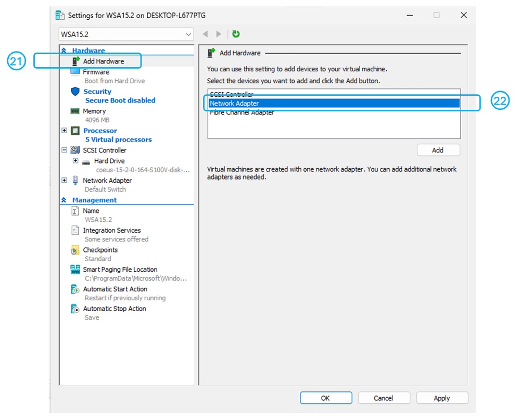Click the SCSI Controller icon

point(75,150)
